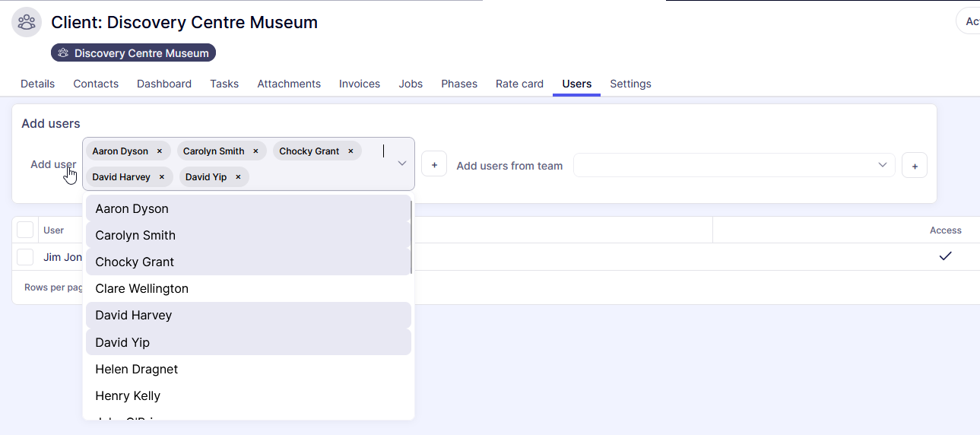Remove David Harvey from selected users
Screen dimensions: 980x435
tap(162, 177)
